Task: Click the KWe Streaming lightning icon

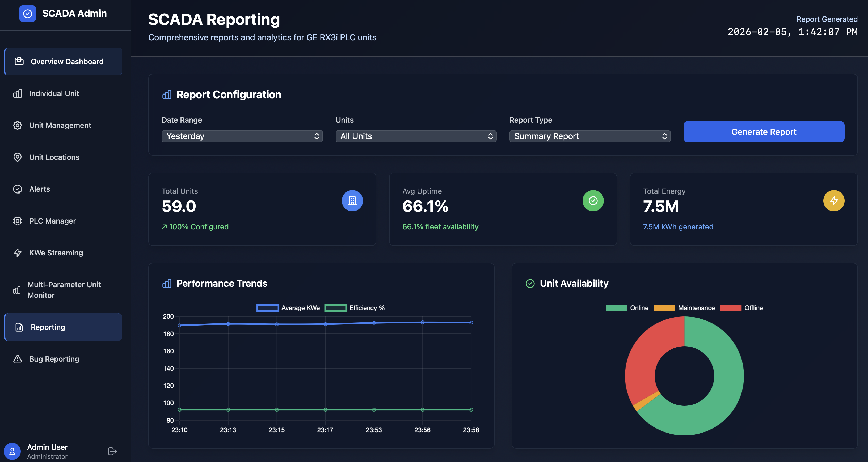Action: [18, 253]
